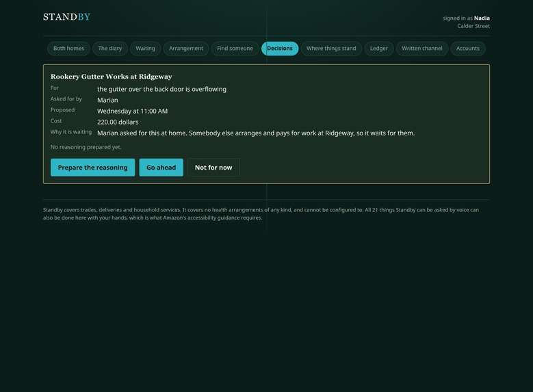Click the footer text about Standby coverage

261,214
